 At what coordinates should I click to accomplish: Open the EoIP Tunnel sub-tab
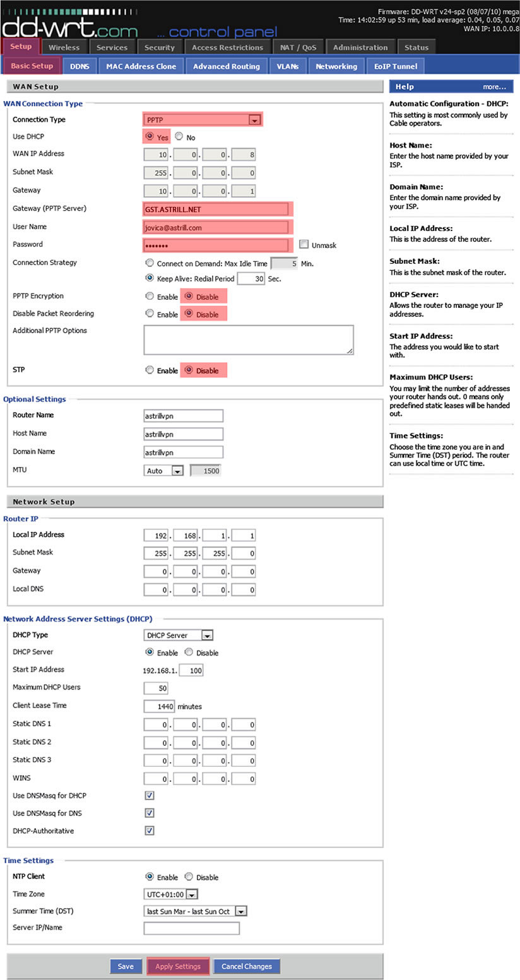click(396, 66)
